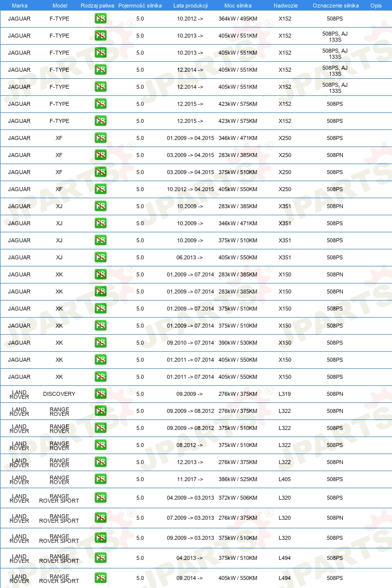Click the petrol icon for Range Rover Sport 04.2013 row

[100, 558]
